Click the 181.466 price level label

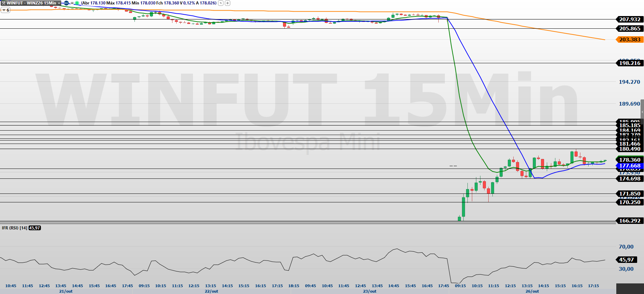pos(630,144)
